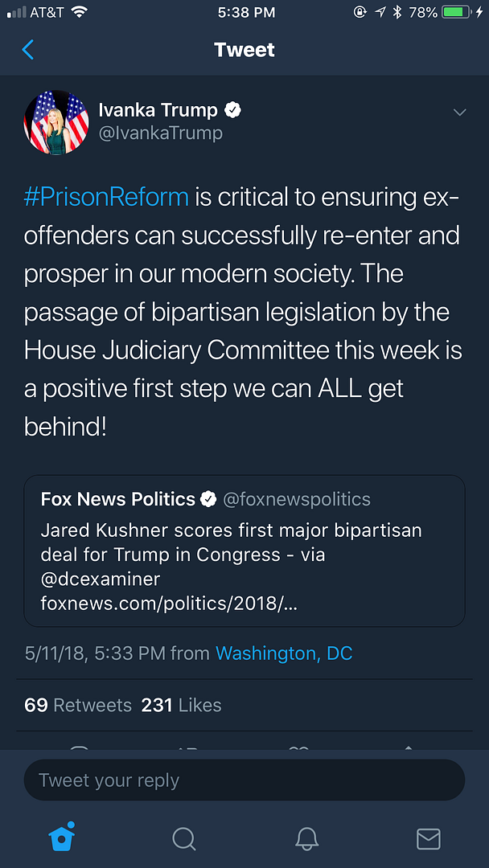
Task: Open the Notifications bell tab
Action: 306,838
